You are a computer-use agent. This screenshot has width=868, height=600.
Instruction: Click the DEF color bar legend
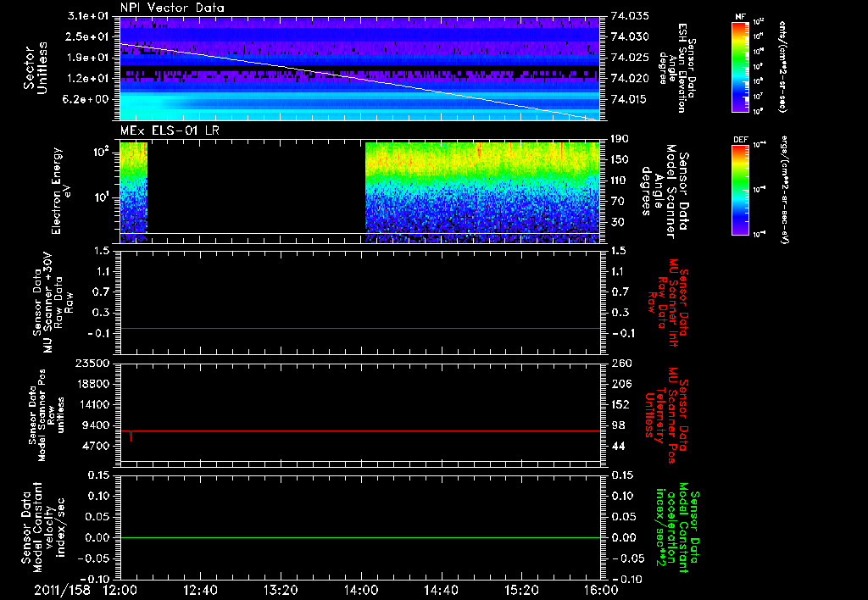click(x=738, y=190)
